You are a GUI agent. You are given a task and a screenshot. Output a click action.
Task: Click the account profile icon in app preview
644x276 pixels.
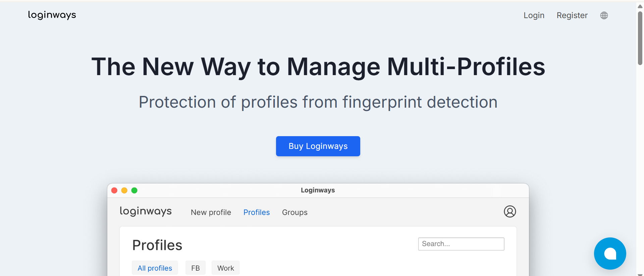click(510, 212)
